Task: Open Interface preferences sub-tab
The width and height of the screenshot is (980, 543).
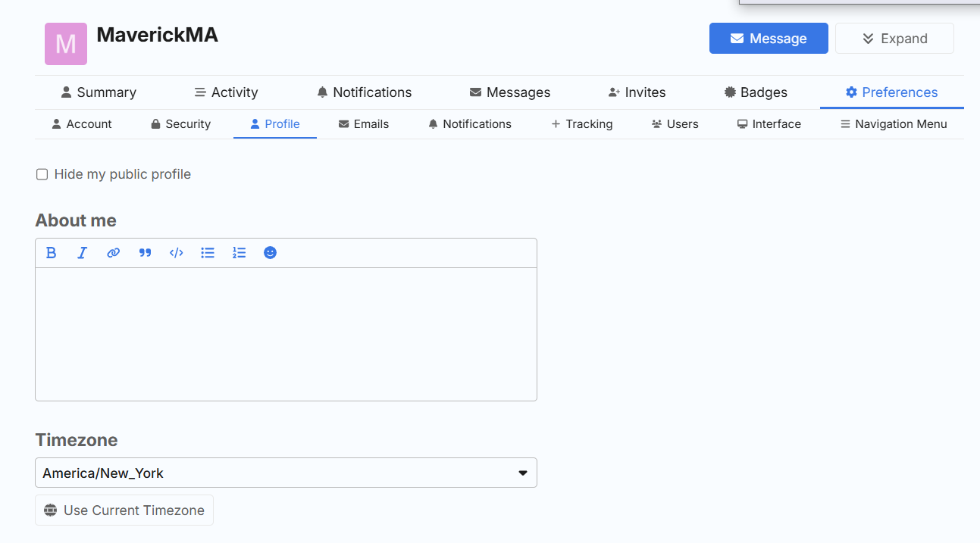Action: click(x=769, y=124)
